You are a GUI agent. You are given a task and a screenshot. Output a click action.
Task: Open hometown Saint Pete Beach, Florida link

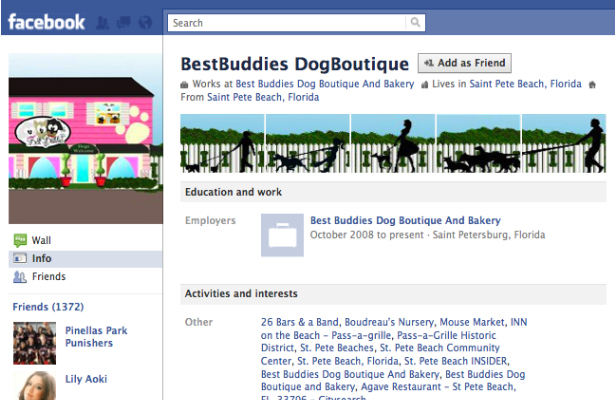(263, 97)
